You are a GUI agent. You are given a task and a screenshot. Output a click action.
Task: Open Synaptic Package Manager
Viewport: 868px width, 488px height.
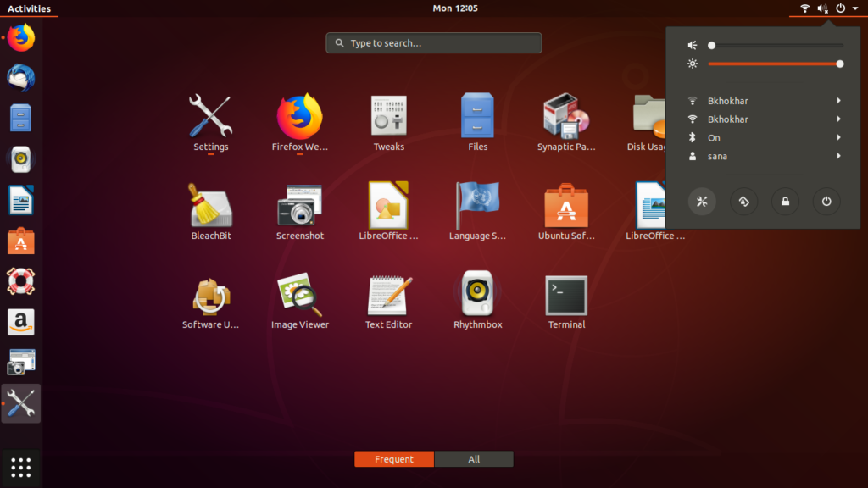pyautogui.click(x=566, y=114)
